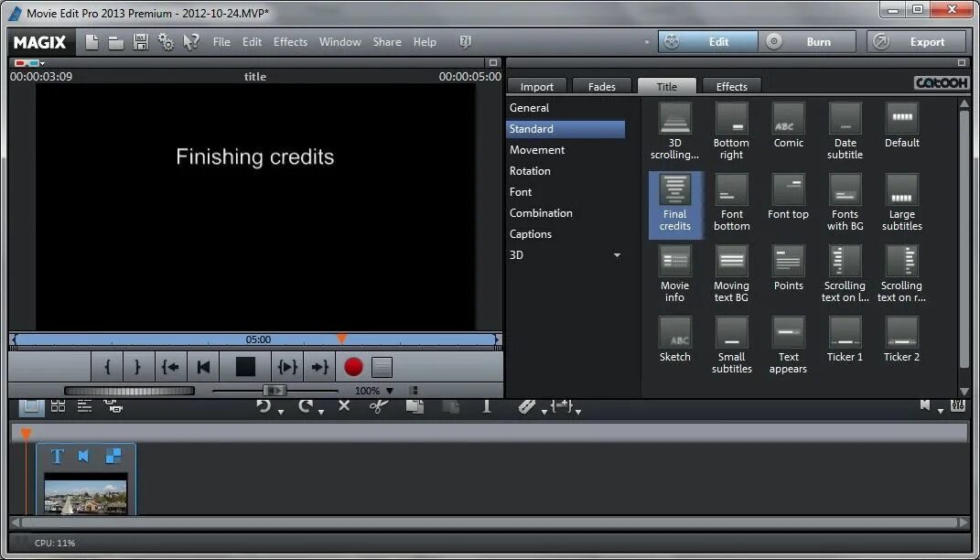Screen dimensions: 980x560
Task: Select the Comic title template
Action: coord(788,125)
